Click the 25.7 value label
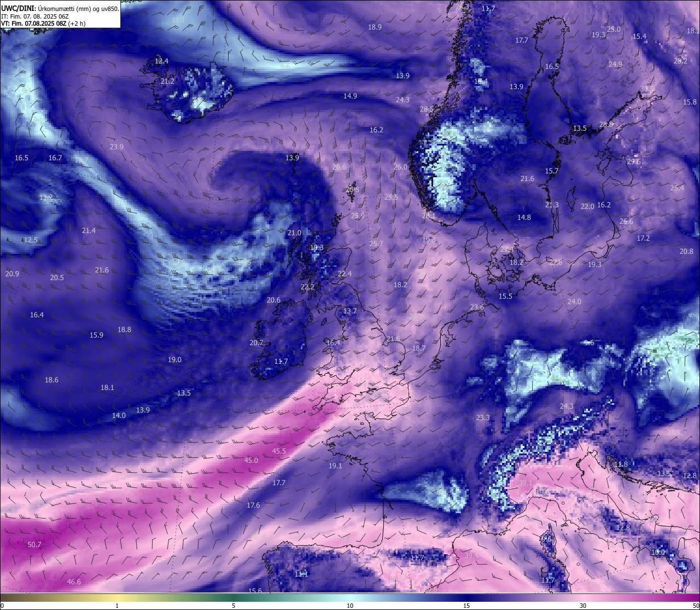The height and width of the screenshot is (610, 700). (376, 244)
